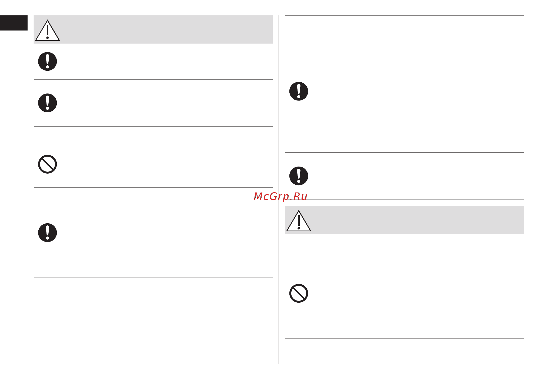Click the lowest exclamation circle in the left column
The height and width of the screenshot is (392, 558).
[47, 232]
